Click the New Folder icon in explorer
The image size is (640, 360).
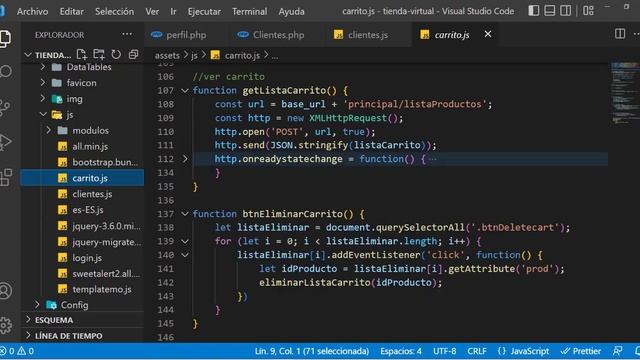[x=99, y=54]
